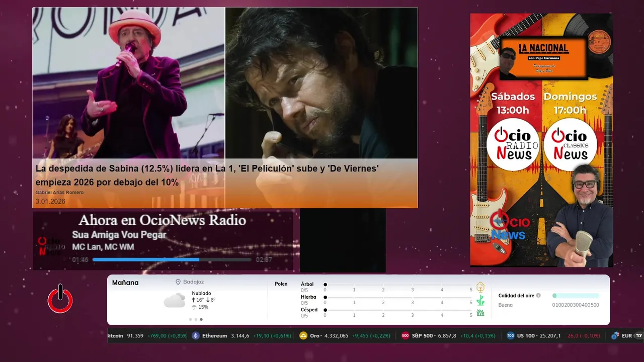Select the second weather carousel dot
The image size is (644, 362).
196,319
